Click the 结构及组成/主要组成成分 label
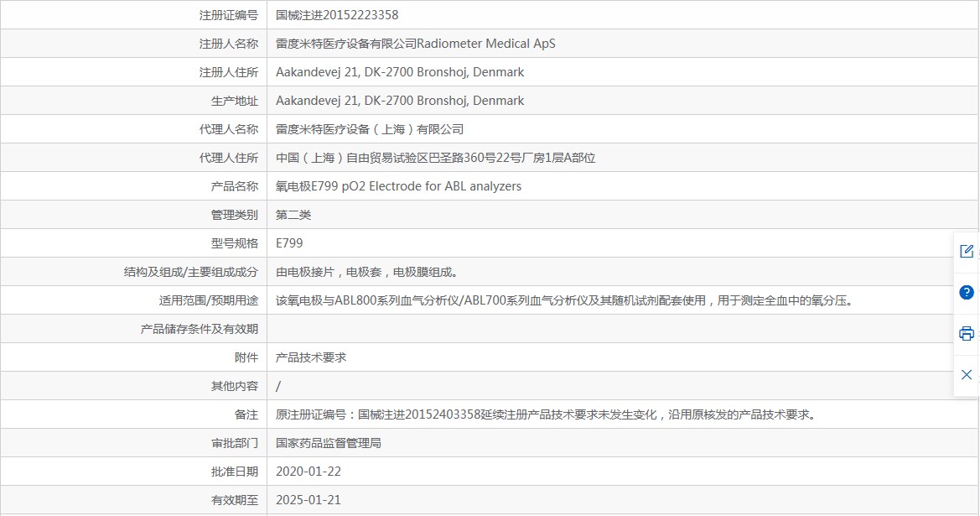Viewport: 980px width, 516px height. point(190,272)
